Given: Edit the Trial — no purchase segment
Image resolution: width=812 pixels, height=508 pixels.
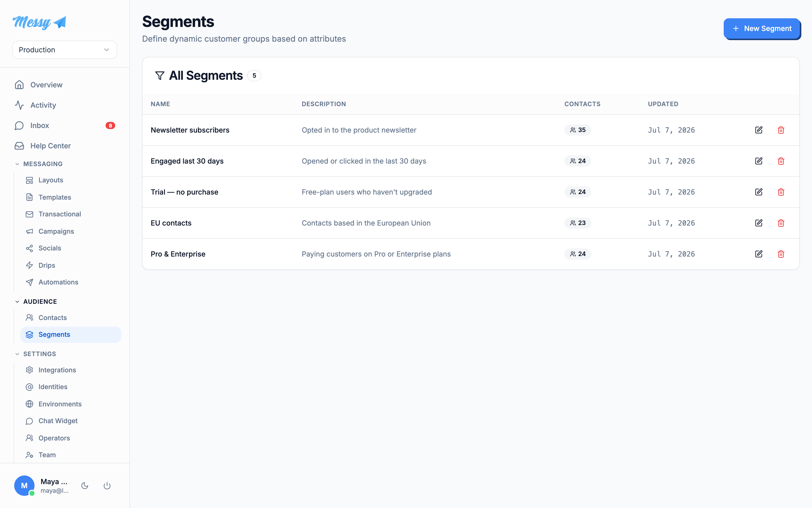Looking at the screenshot, I should pyautogui.click(x=759, y=192).
